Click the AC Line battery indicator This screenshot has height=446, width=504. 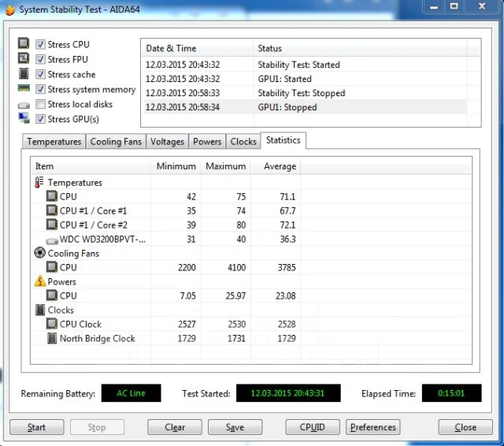(x=132, y=393)
